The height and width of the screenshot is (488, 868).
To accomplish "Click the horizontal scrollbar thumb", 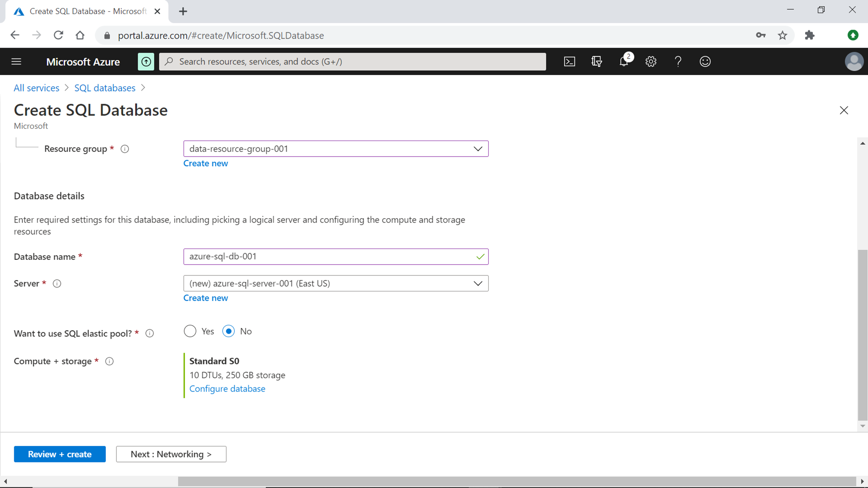I will 516,481.
